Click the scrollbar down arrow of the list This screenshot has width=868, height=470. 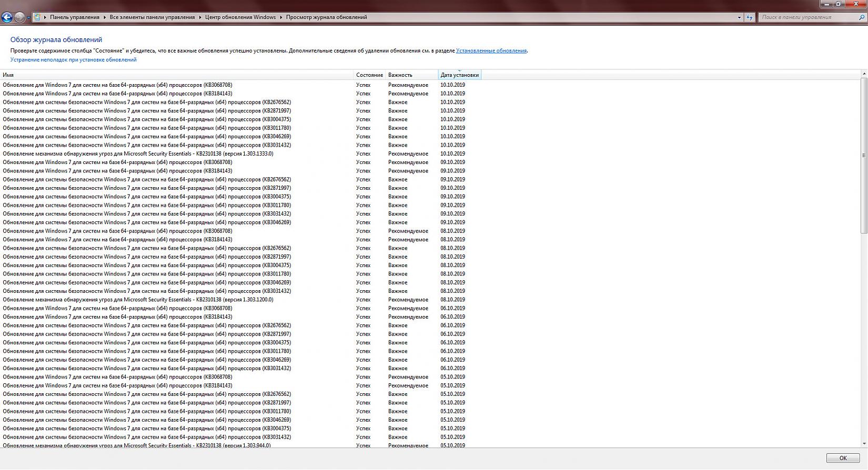click(x=864, y=444)
